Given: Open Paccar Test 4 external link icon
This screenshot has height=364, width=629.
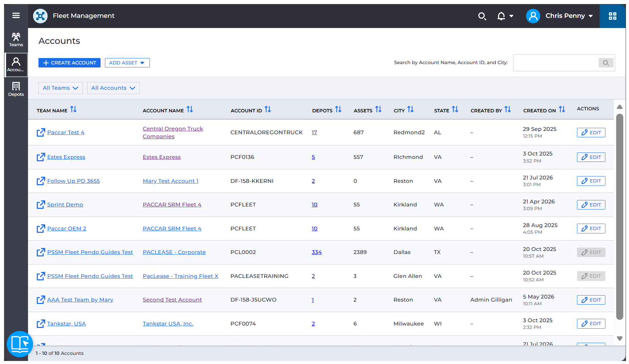Looking at the screenshot, I should (41, 133).
